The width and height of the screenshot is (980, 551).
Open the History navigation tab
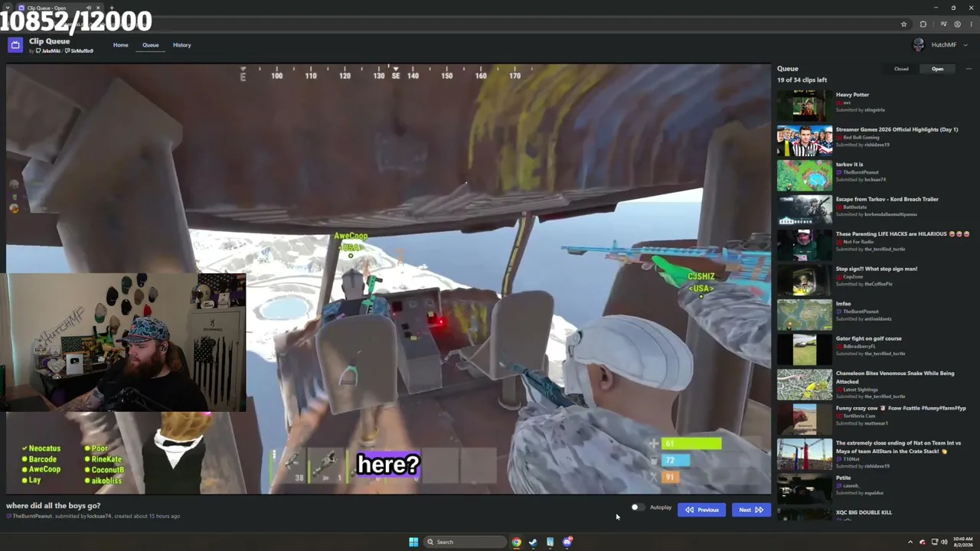pyautogui.click(x=181, y=45)
